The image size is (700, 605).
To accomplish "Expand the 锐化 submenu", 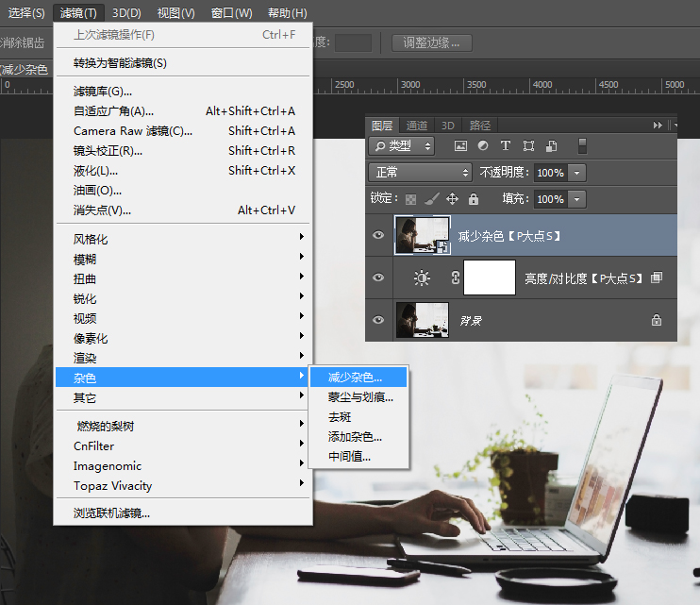I will 182,298.
